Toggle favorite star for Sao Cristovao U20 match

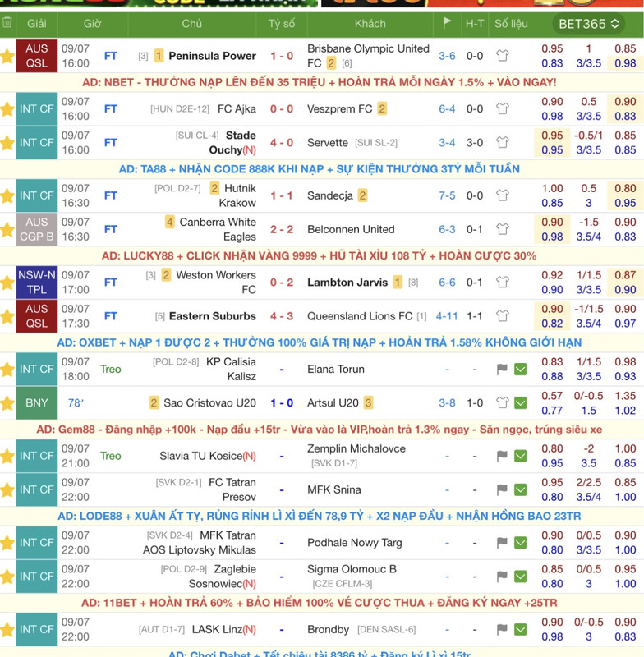tap(7, 403)
